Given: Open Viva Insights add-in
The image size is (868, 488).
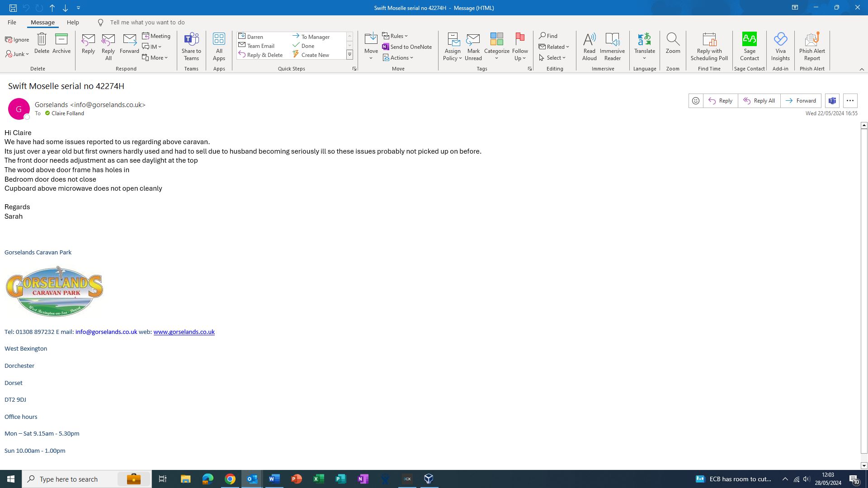Looking at the screenshot, I should (780, 46).
